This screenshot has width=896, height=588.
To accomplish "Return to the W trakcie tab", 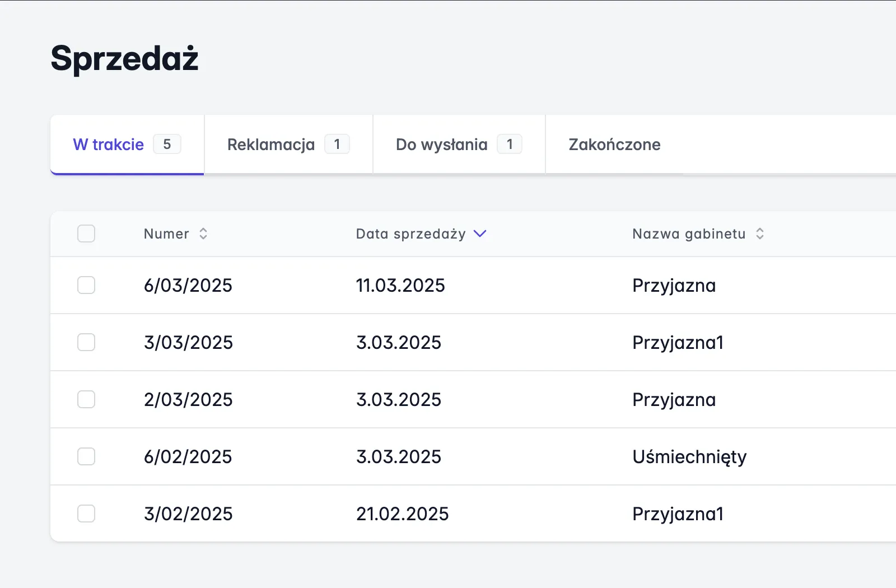I will pyautogui.click(x=108, y=144).
